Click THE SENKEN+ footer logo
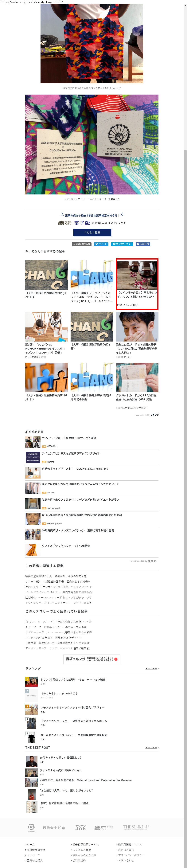 coord(136,827)
